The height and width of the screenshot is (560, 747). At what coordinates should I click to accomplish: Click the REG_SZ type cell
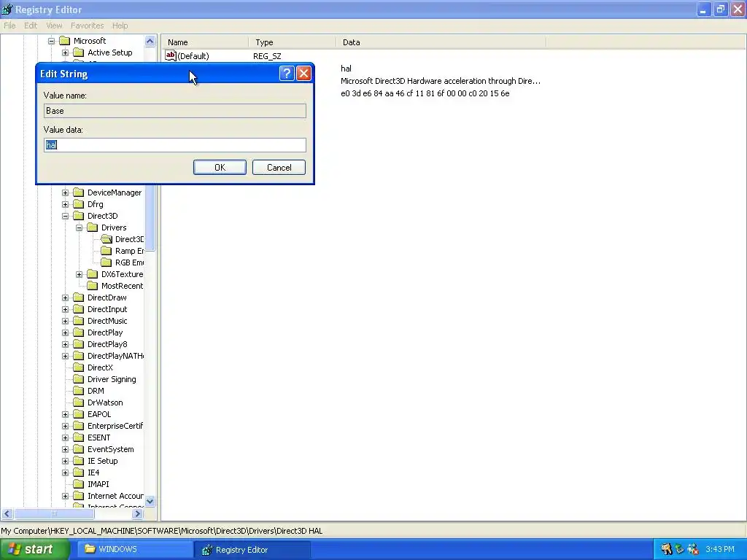coord(267,56)
